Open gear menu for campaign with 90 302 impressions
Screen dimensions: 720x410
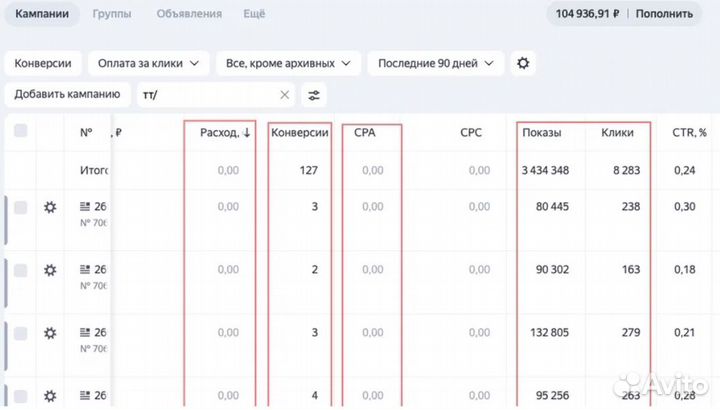coord(51,270)
